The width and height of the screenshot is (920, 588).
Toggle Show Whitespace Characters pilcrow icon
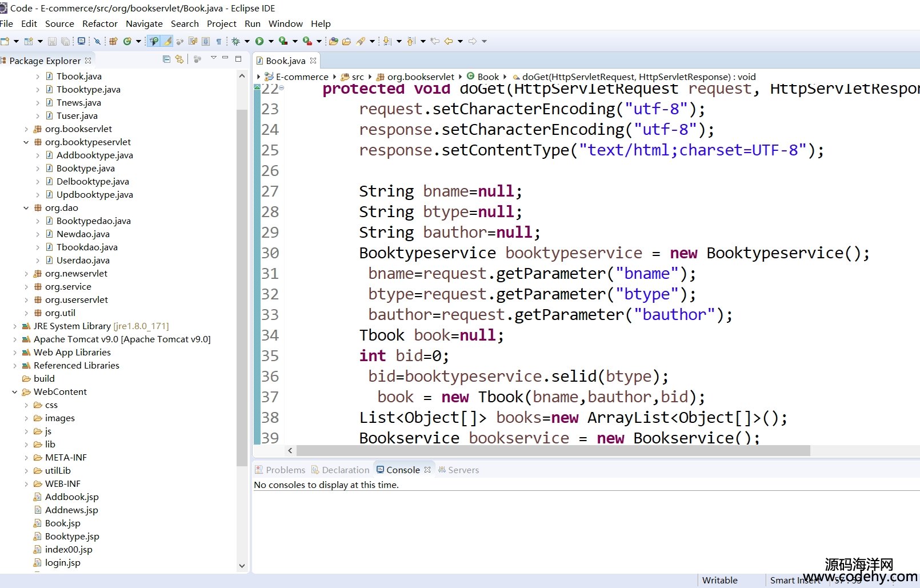point(218,41)
